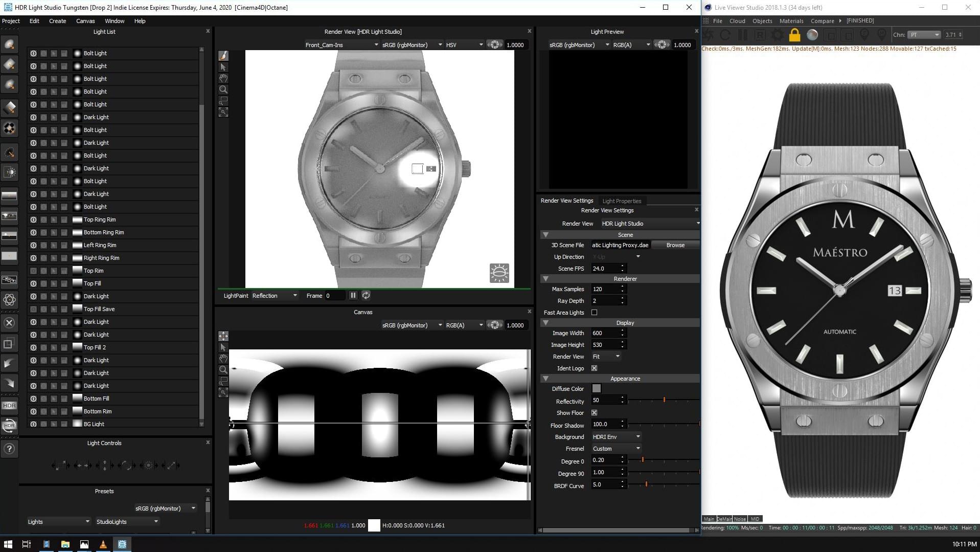Open the Chn PT dropdown in Live Viewer
The image size is (980, 552).
coord(924,35)
